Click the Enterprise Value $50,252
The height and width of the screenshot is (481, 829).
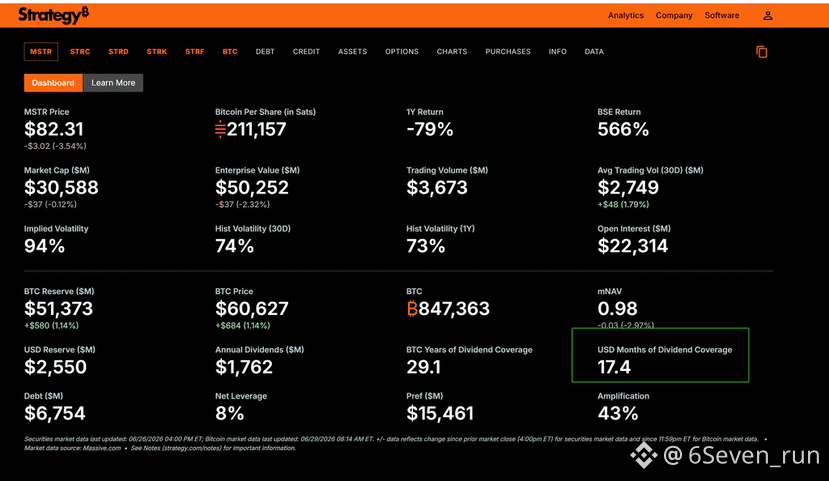tap(252, 187)
